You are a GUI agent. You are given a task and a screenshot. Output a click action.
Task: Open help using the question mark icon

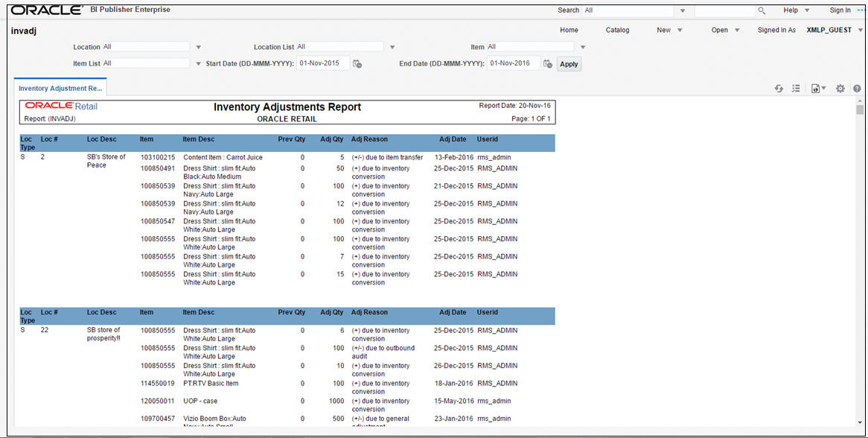tap(857, 88)
